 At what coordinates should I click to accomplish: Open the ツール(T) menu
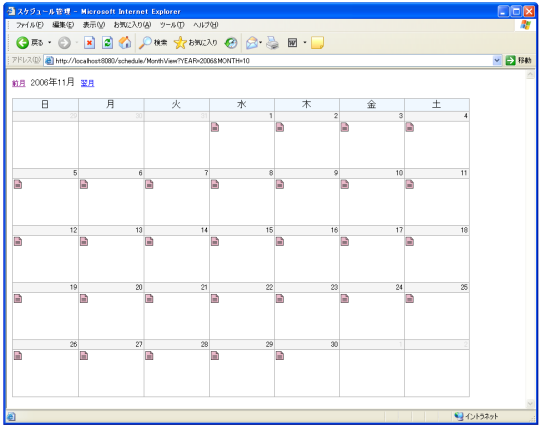coord(172,25)
